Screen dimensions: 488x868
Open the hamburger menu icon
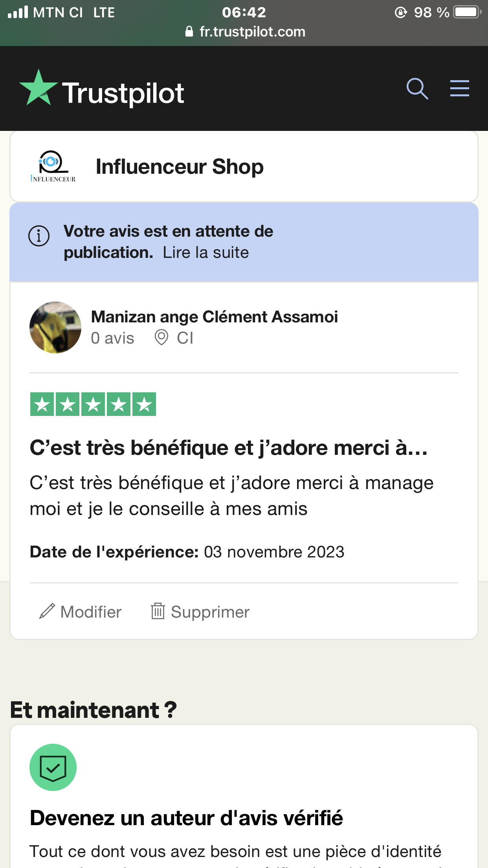(x=459, y=88)
